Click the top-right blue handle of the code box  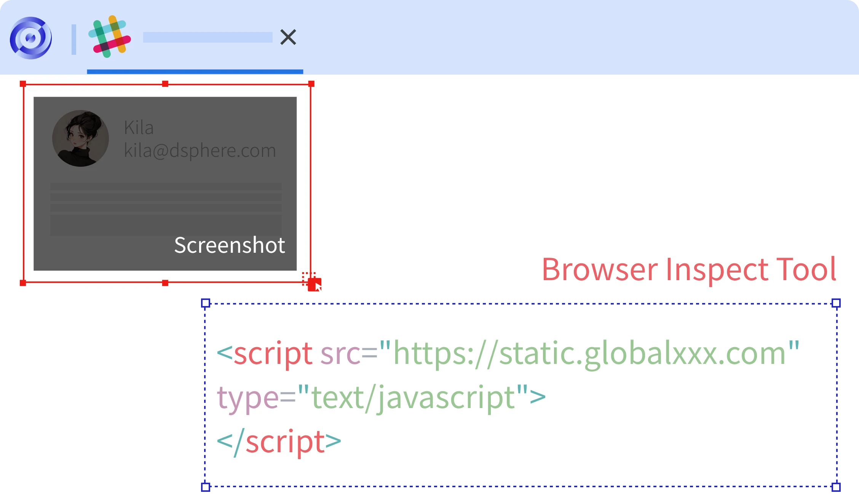point(836,303)
